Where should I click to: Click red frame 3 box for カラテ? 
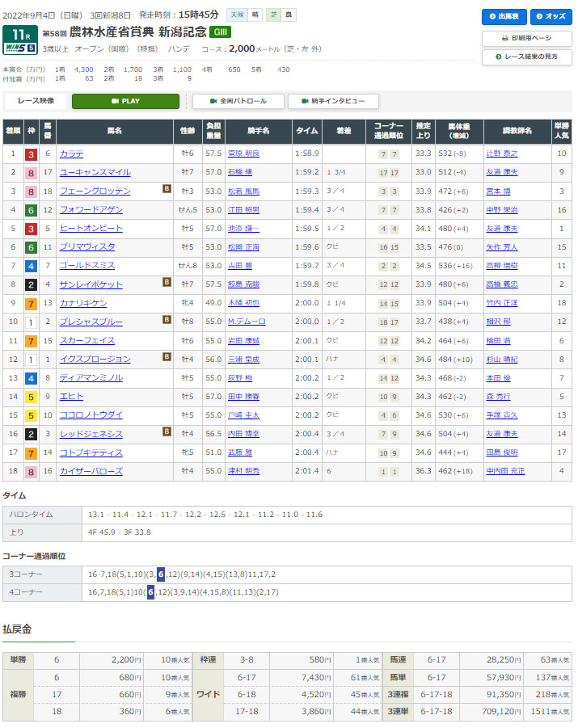(31, 154)
